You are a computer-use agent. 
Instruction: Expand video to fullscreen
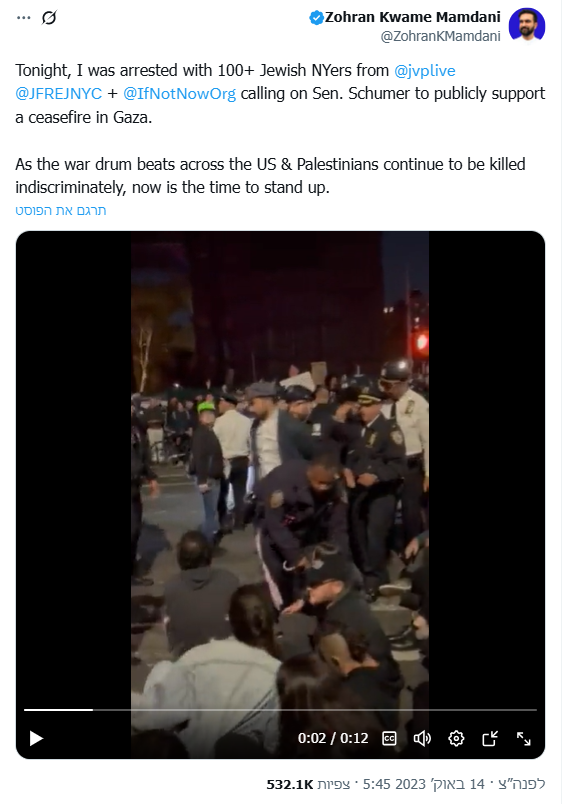(524, 738)
